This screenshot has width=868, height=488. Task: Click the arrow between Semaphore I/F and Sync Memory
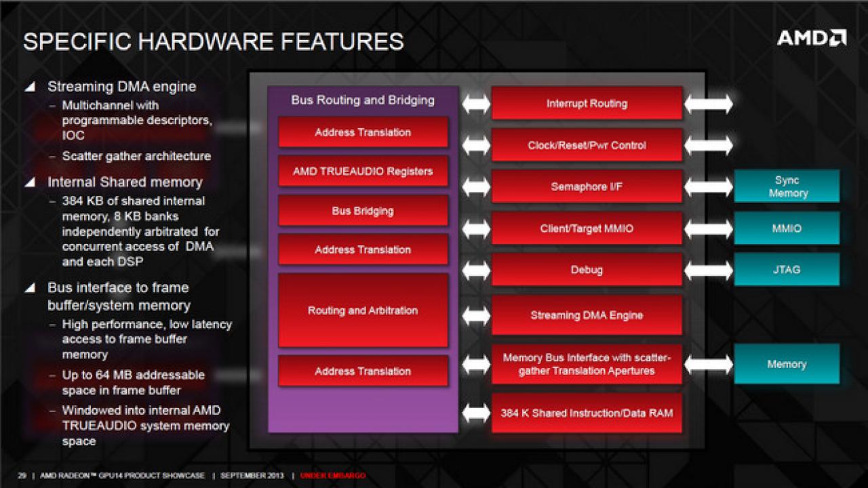709,186
